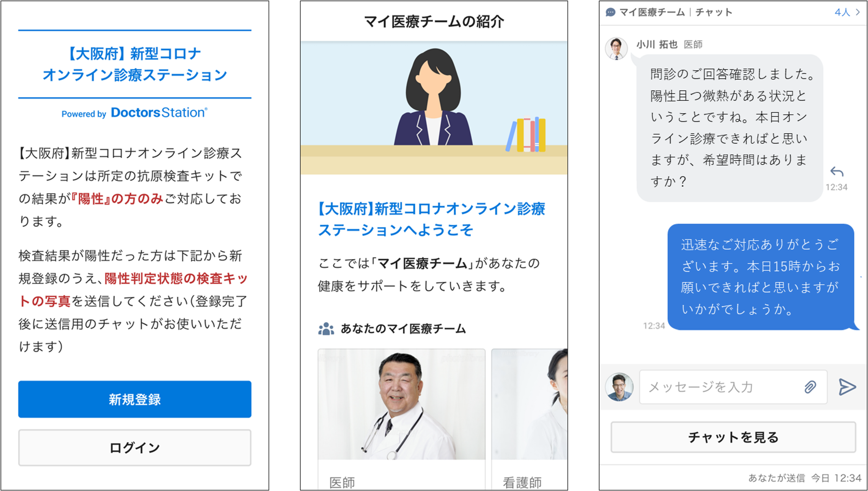
Task: Click your own avatar beside message box
Action: (x=619, y=387)
